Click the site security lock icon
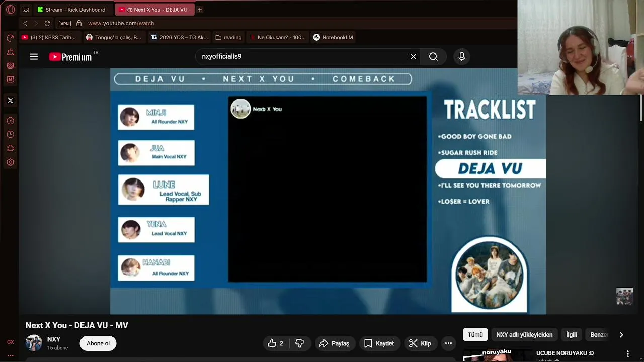The height and width of the screenshot is (362, 644). 79,23
